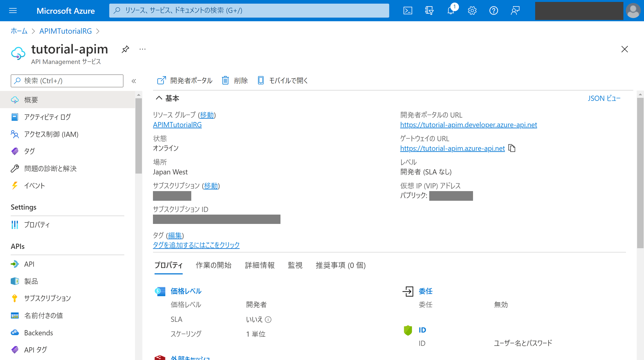644x360 pixels.
Task: Show the SLA info tooltip icon
Action: pyautogui.click(x=268, y=319)
